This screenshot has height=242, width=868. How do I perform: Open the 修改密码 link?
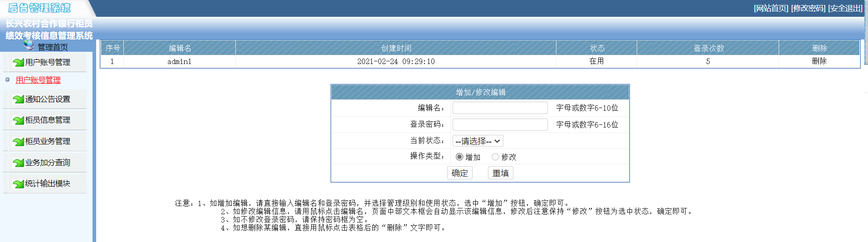[x=808, y=8]
